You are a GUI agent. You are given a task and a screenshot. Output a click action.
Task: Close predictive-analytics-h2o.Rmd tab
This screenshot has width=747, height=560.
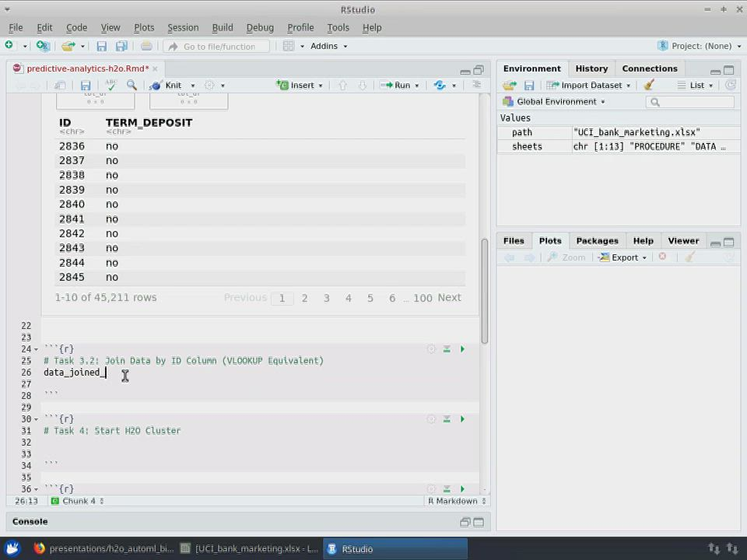(x=155, y=69)
